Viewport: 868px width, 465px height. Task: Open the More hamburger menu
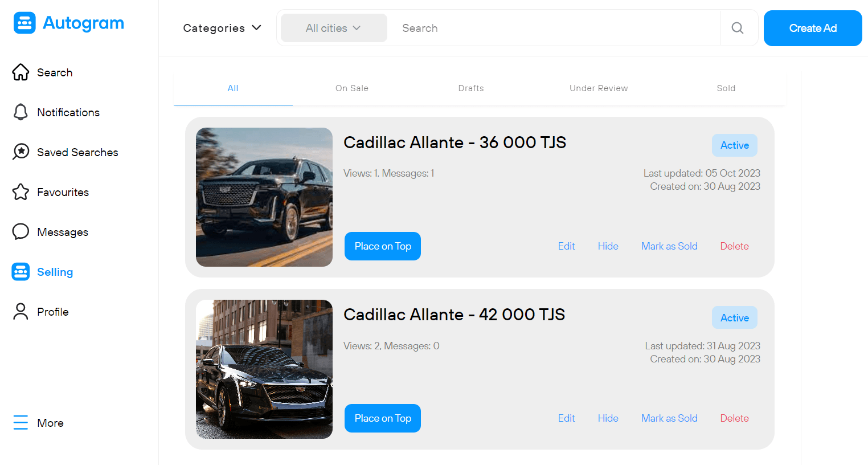click(21, 423)
